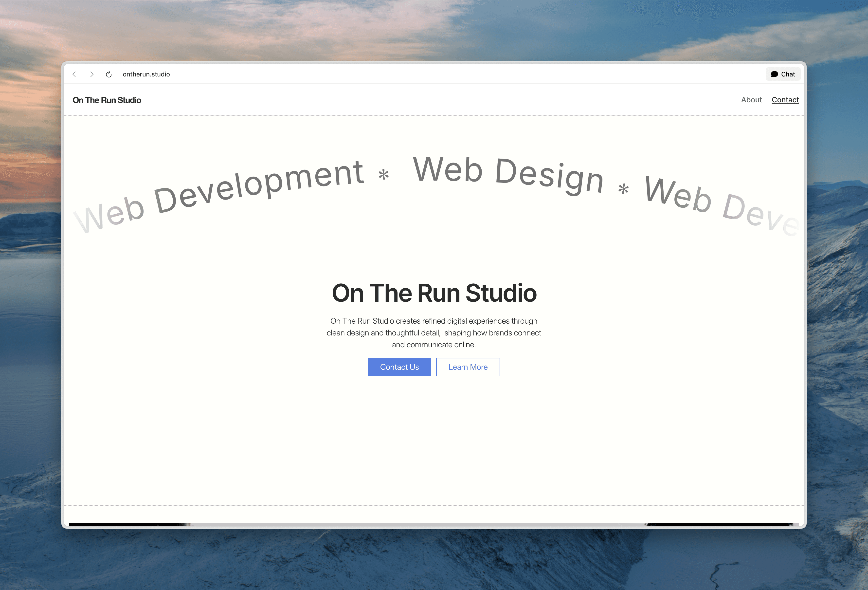
Task: Open the underlined Contact nav link
Action: [x=785, y=100]
